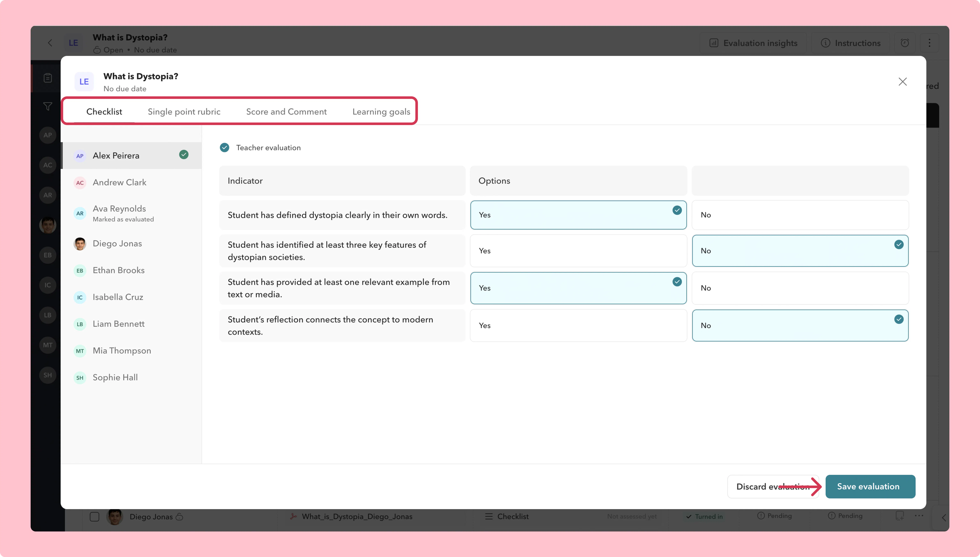
Task: Click the AC avatar beside Andrew Clark
Action: 80,182
